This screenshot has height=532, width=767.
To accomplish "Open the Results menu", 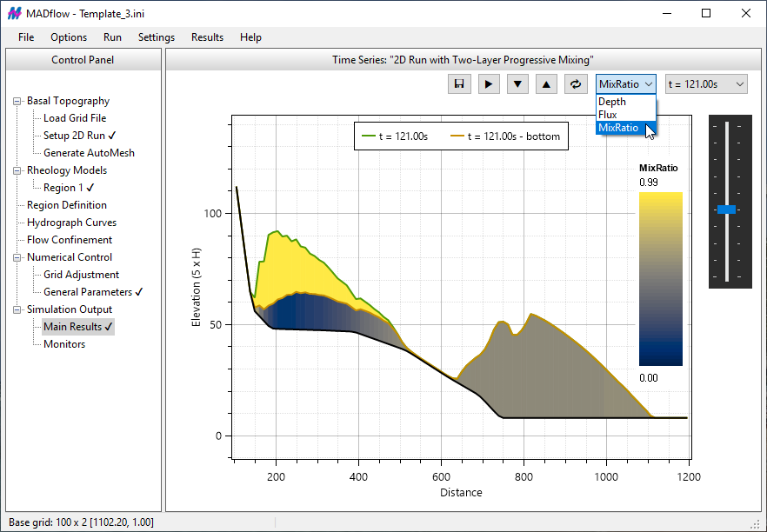I will 207,37.
